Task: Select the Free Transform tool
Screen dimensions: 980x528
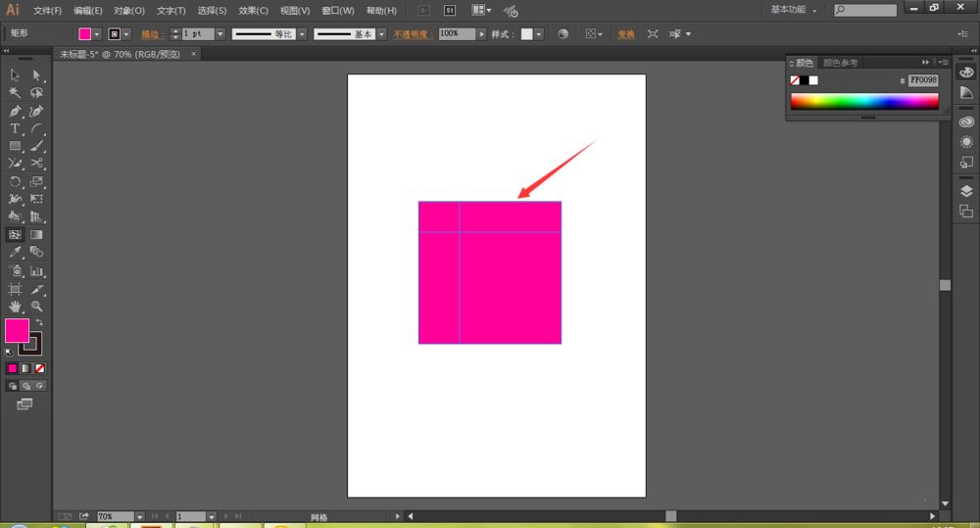Action: point(37,199)
